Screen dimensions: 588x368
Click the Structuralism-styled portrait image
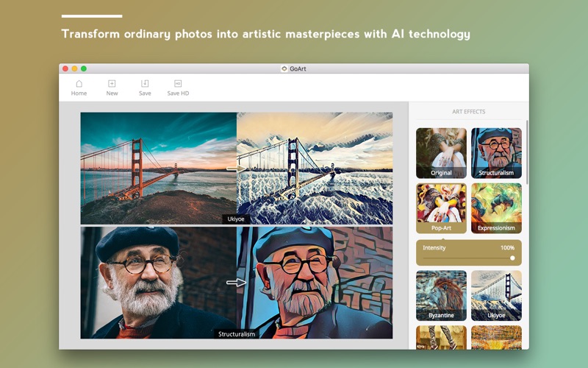315,282
